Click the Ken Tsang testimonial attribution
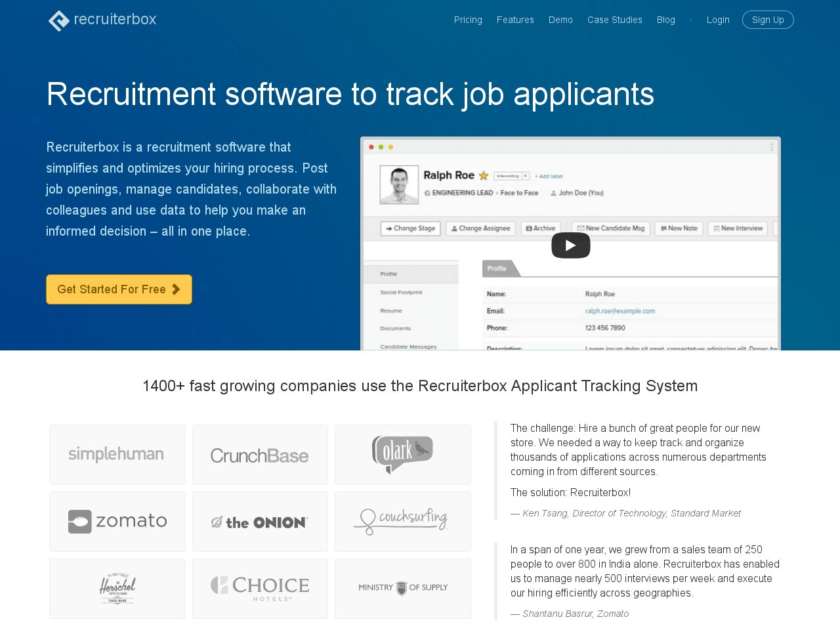Viewport: 840px width, 630px height. click(x=625, y=513)
